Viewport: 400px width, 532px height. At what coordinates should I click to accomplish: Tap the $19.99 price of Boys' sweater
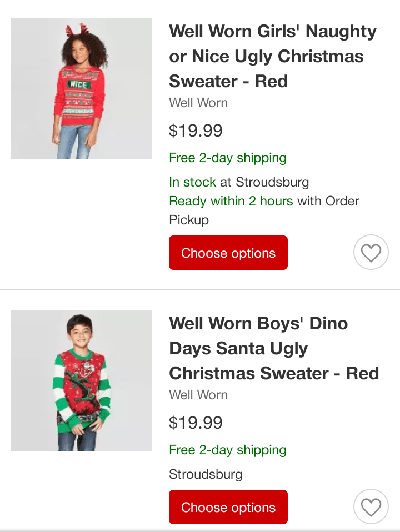pyautogui.click(x=196, y=423)
